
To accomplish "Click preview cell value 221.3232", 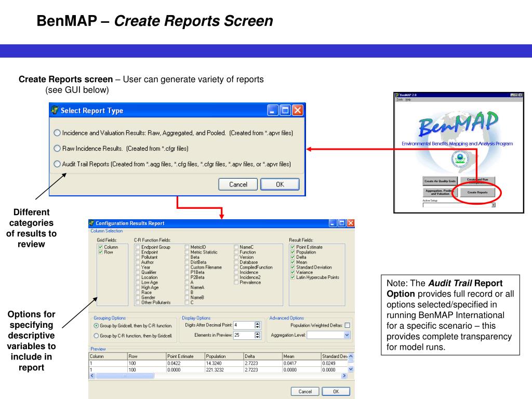I will [224, 370].
